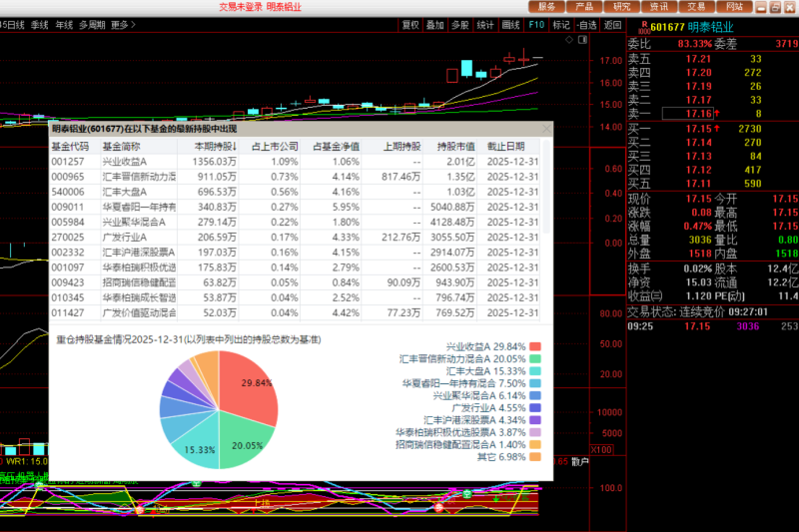Close the fund holdings popup
Viewport: 799px width, 532px height.
546,129
